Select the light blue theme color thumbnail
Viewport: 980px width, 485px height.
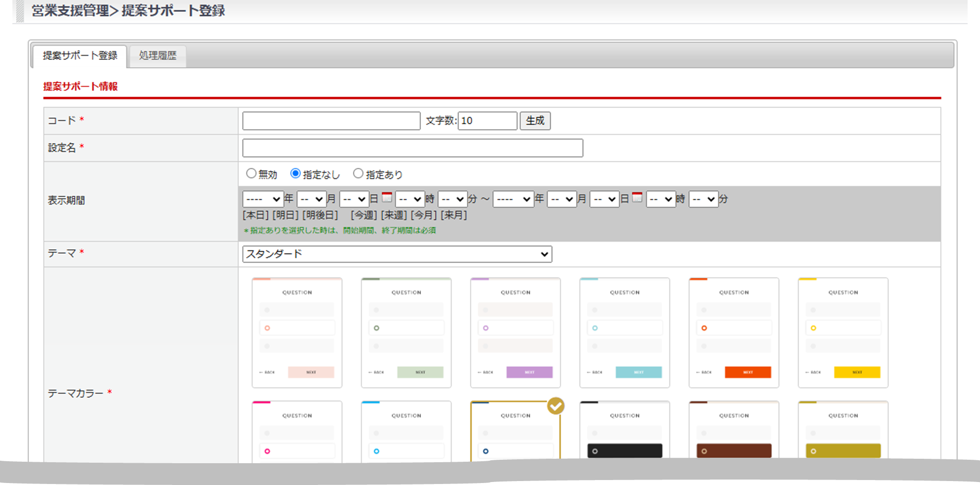coord(625,332)
